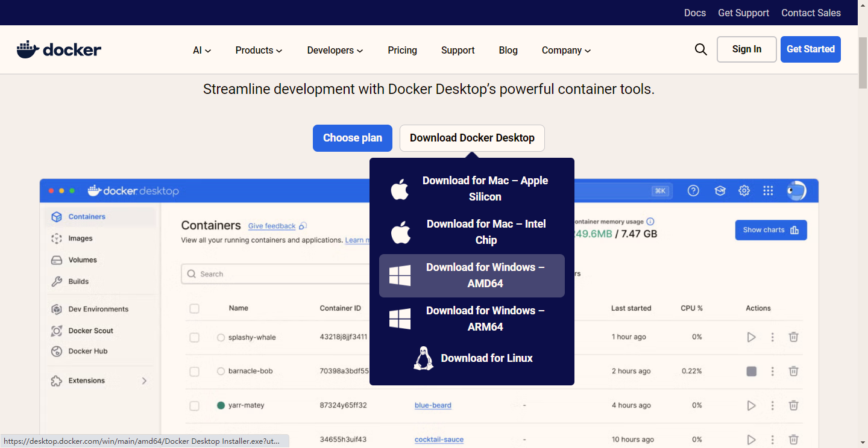This screenshot has height=448, width=868.
Task: Select Download for Linux option
Action: (x=472, y=358)
